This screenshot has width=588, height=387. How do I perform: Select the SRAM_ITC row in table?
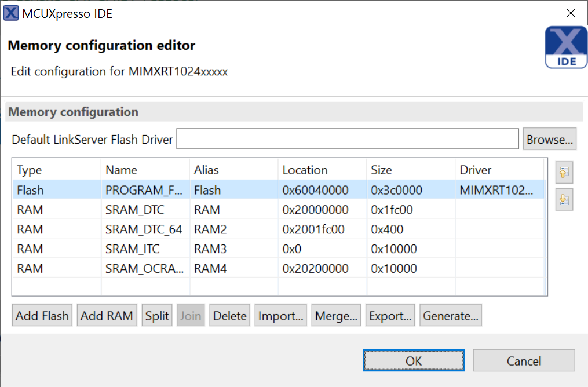point(132,249)
